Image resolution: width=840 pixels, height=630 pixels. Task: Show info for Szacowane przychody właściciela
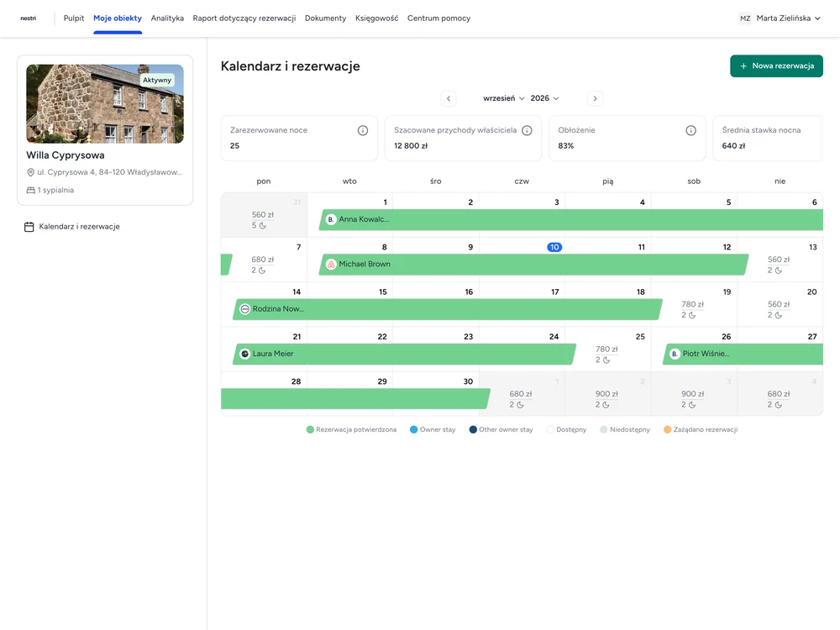(x=527, y=130)
